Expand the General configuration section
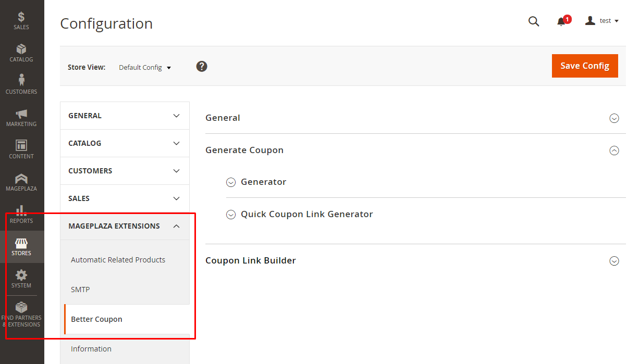 [x=614, y=118]
